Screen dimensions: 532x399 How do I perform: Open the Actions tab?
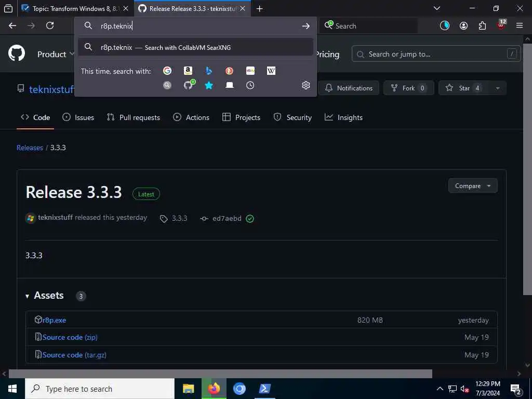(191, 117)
